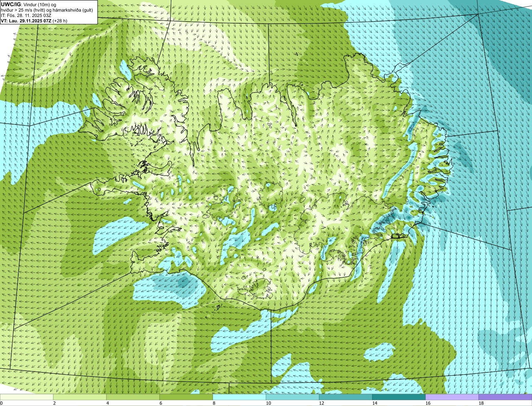The width and height of the screenshot is (532, 406).
Task: Click the 16–18 m/s lavender legend swatch
Action: (x=452, y=397)
